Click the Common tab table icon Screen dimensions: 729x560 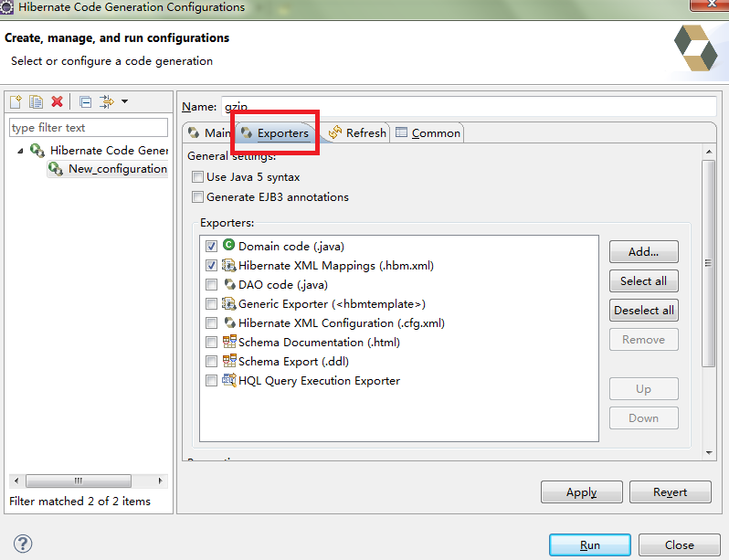tap(401, 132)
